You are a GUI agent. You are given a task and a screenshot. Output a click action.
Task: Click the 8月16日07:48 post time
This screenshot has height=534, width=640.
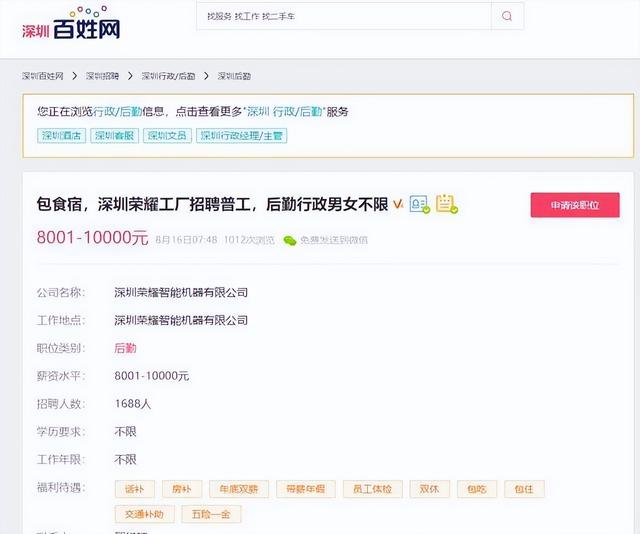coord(186,240)
